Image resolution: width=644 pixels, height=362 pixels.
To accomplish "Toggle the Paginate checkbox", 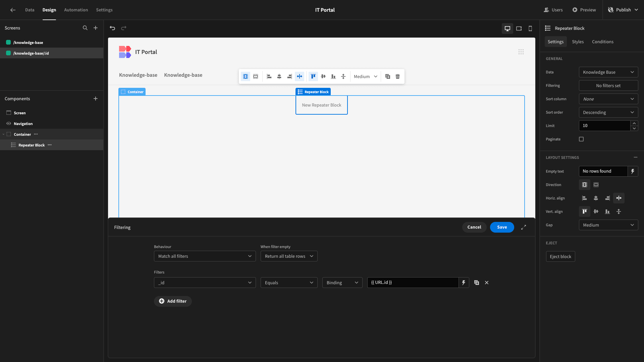I will [x=582, y=139].
